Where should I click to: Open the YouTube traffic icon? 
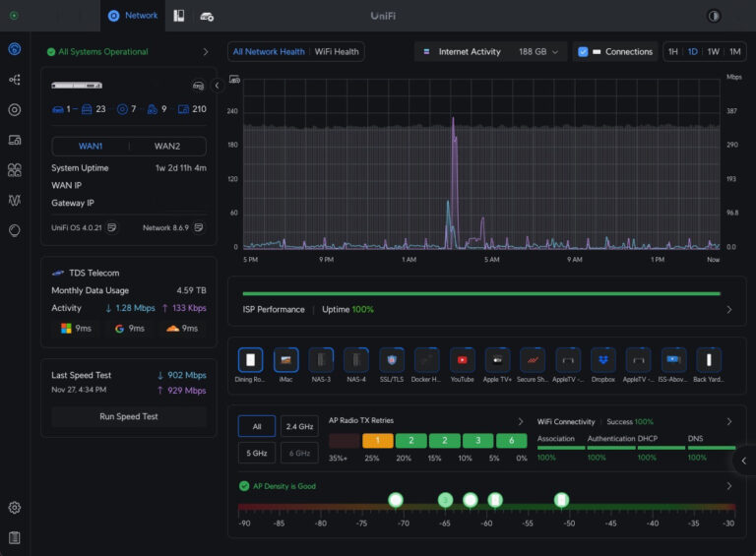click(x=462, y=360)
